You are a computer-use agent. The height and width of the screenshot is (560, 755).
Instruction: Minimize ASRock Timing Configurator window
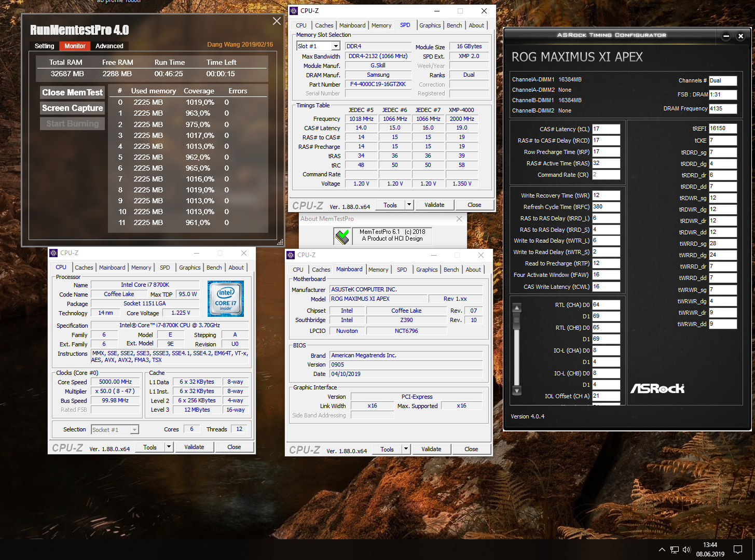(726, 36)
